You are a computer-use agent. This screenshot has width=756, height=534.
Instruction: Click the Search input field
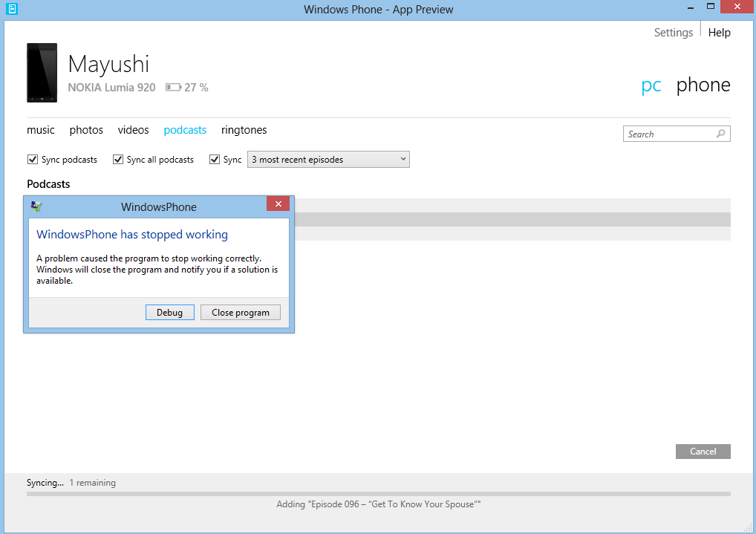pos(677,134)
